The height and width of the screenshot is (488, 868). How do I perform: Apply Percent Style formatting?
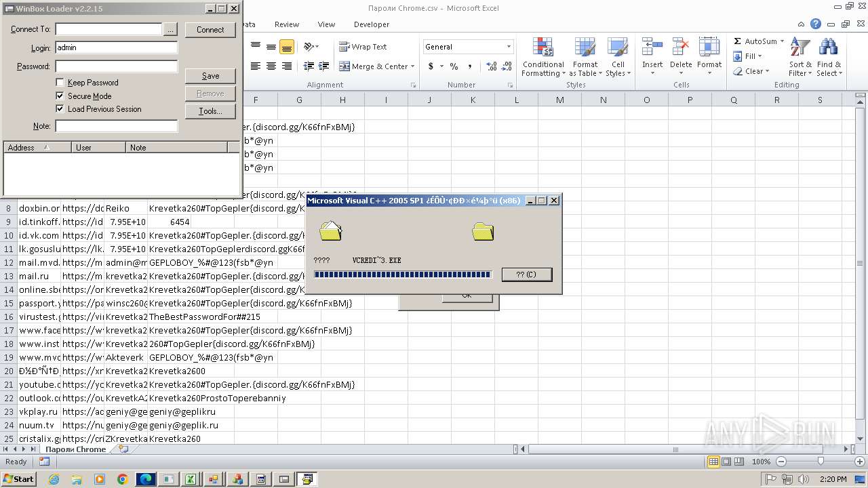coord(454,66)
